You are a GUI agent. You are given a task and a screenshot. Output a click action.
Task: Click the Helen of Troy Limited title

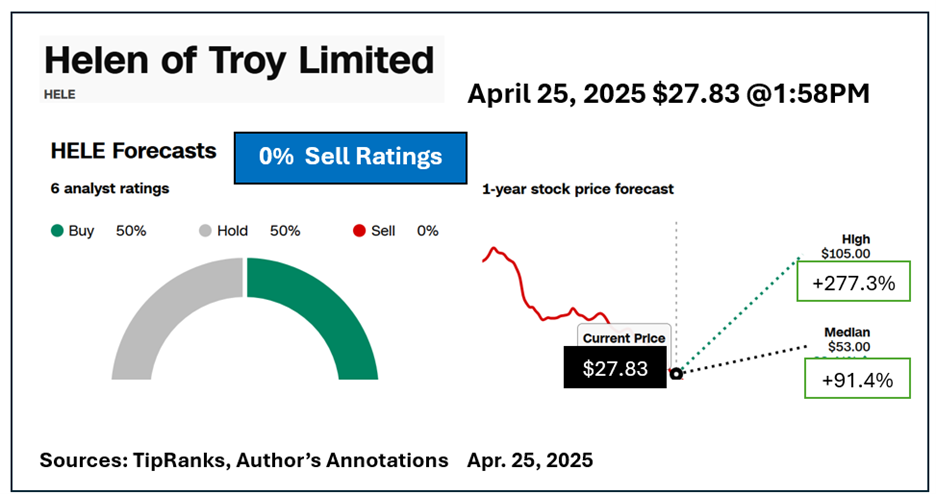point(240,61)
